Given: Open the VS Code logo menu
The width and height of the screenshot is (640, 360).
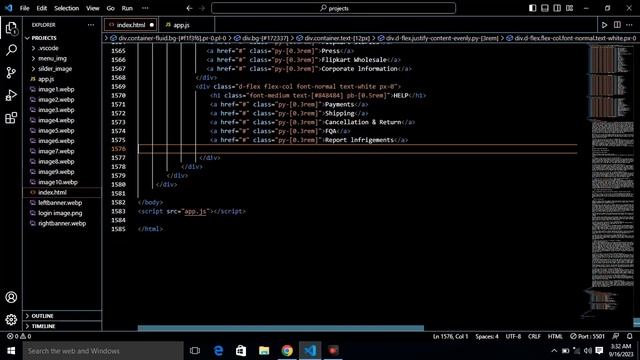Looking at the screenshot, I should [x=9, y=8].
